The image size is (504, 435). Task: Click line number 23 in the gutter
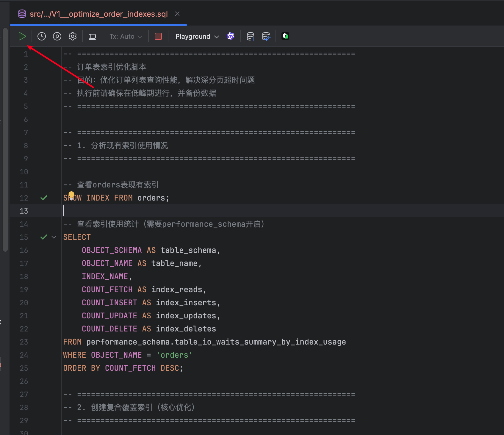(x=24, y=342)
